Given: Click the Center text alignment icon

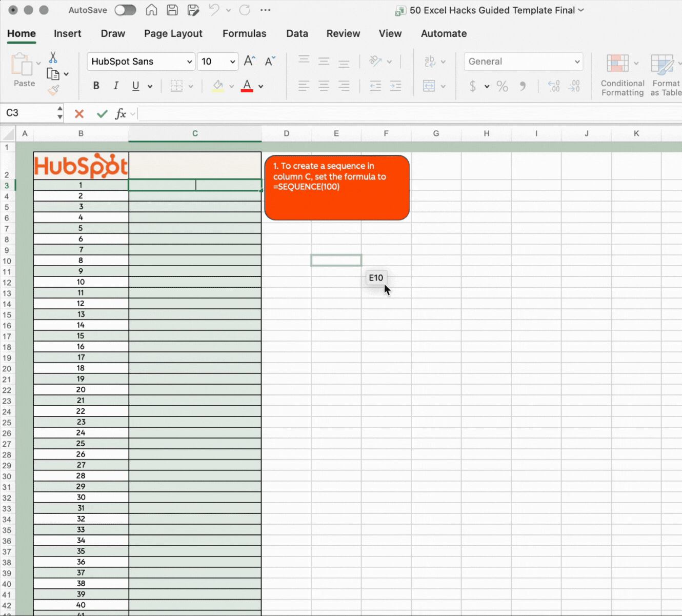Looking at the screenshot, I should pos(324,86).
